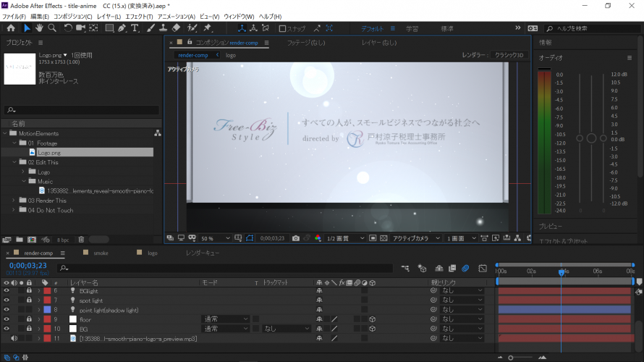Open track matte dropdown for BG layer

[287, 329]
